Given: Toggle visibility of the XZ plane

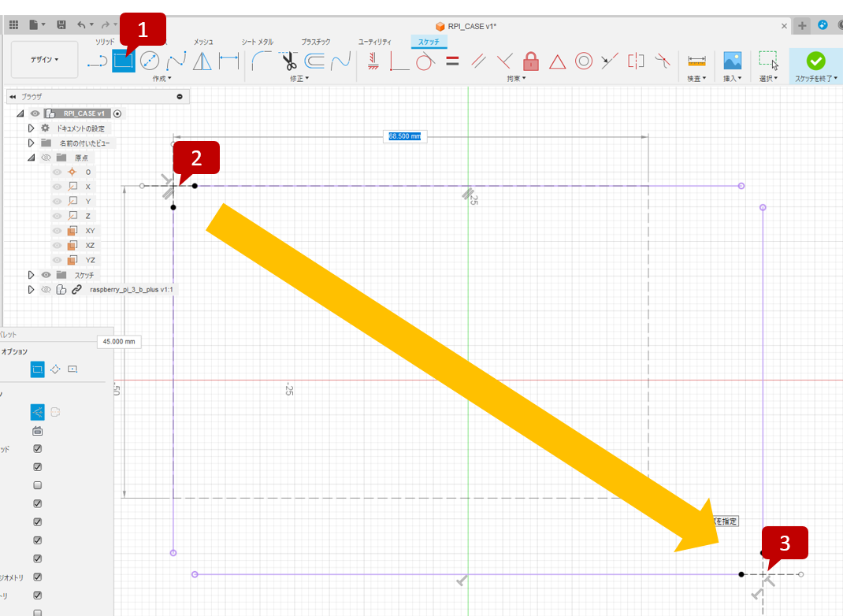Looking at the screenshot, I should [57, 245].
